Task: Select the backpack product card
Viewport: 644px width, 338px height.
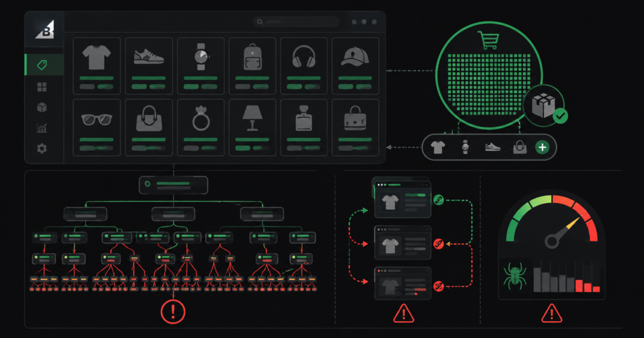Action: coord(252,65)
